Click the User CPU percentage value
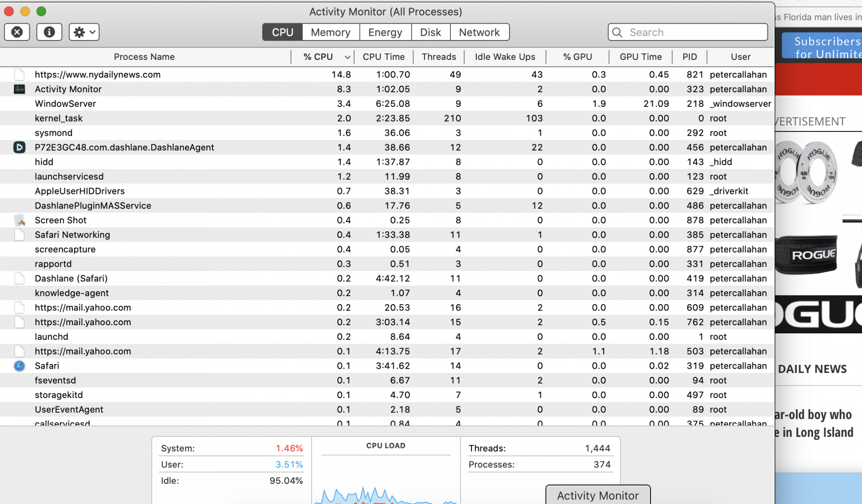This screenshot has height=504, width=862. (x=289, y=465)
